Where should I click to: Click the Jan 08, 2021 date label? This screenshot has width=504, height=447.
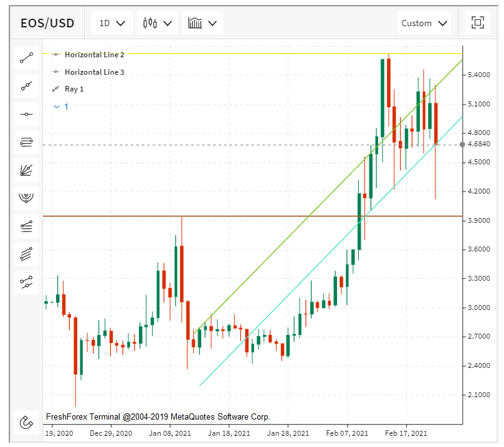169,433
